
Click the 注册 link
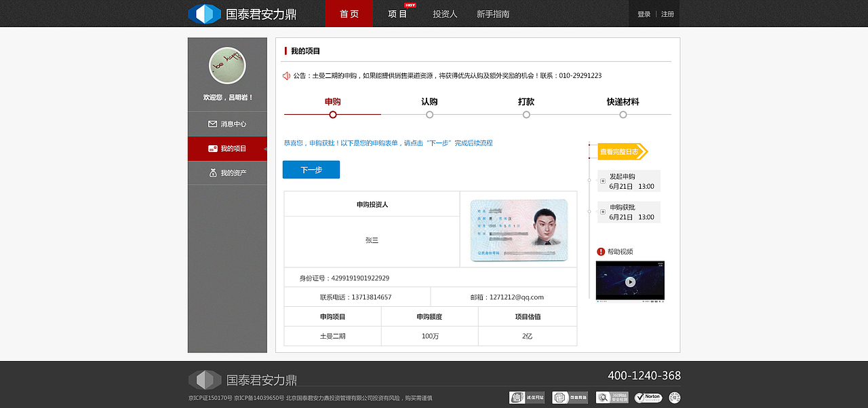pyautogui.click(x=667, y=14)
